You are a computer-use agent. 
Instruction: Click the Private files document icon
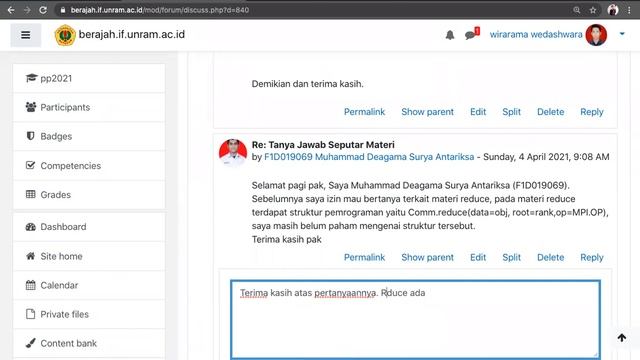(31, 314)
